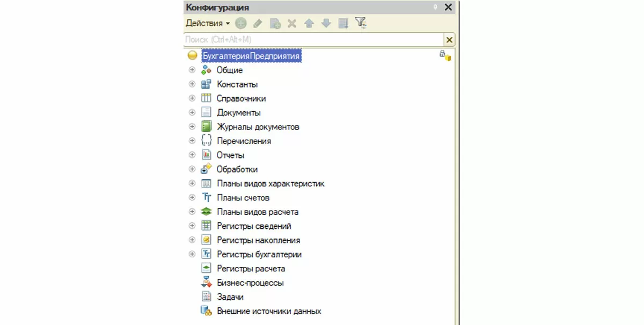644x325 pixels.
Task: Select the Перечисления label
Action: click(x=244, y=141)
